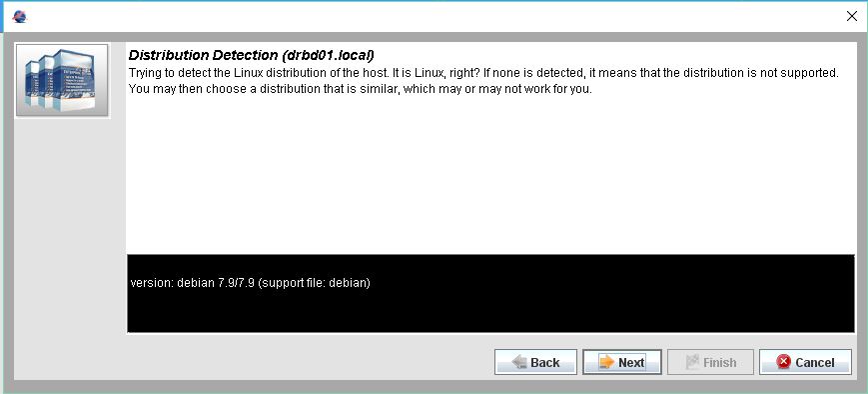Click the orange right-arrow icon on Next
The width and height of the screenshot is (868, 394).
[x=607, y=362]
